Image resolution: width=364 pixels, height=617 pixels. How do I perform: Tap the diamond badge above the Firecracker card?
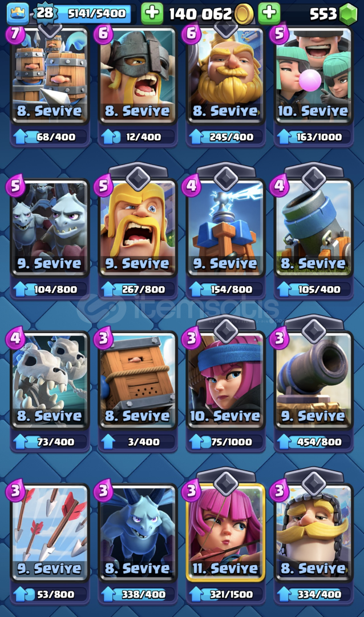pos(225,330)
